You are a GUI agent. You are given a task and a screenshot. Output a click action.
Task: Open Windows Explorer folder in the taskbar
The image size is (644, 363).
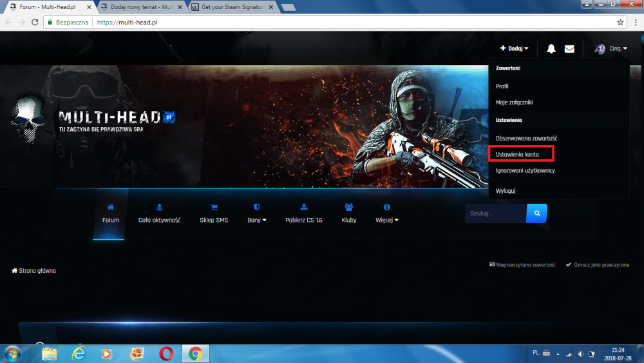coord(50,353)
